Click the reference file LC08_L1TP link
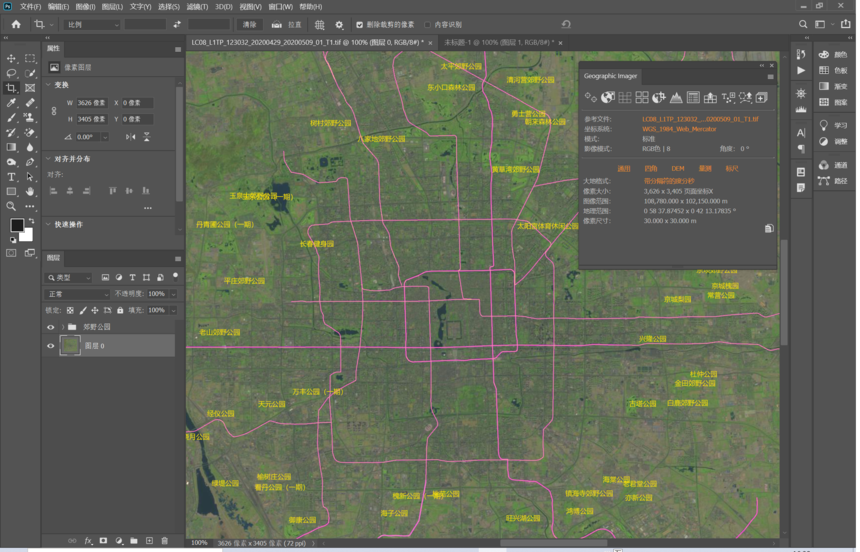The width and height of the screenshot is (860, 552). 700,119
